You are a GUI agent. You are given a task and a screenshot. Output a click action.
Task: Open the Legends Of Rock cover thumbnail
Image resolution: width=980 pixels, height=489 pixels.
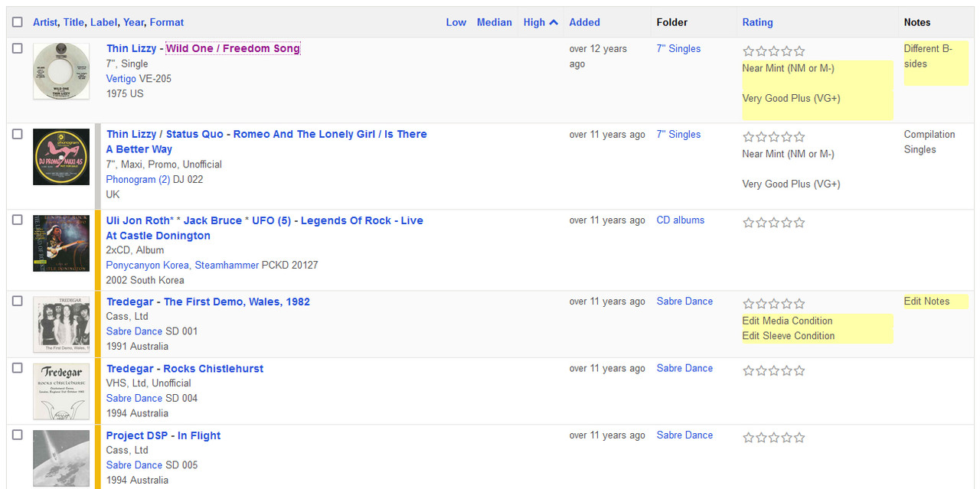61,243
